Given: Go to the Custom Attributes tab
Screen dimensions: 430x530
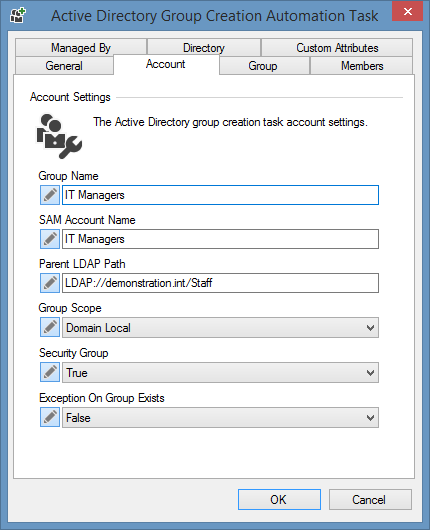Looking at the screenshot, I should 337,47.
